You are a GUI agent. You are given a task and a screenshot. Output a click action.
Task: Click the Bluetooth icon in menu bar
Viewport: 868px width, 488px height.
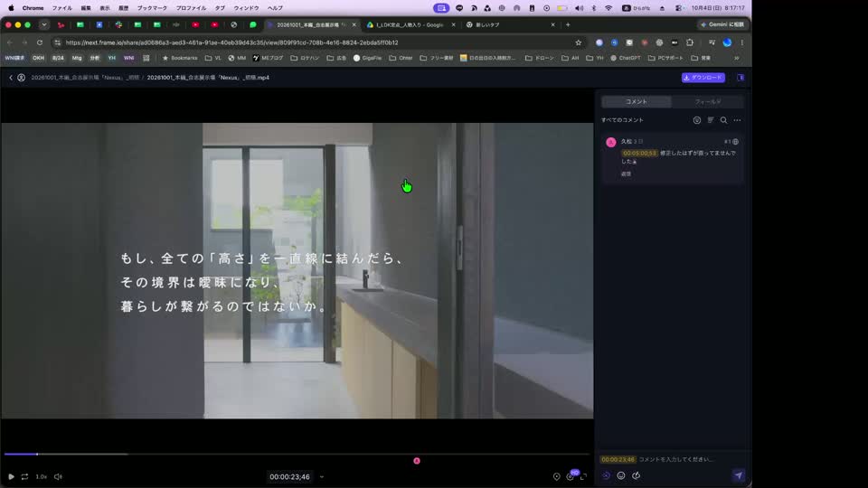coord(594,8)
